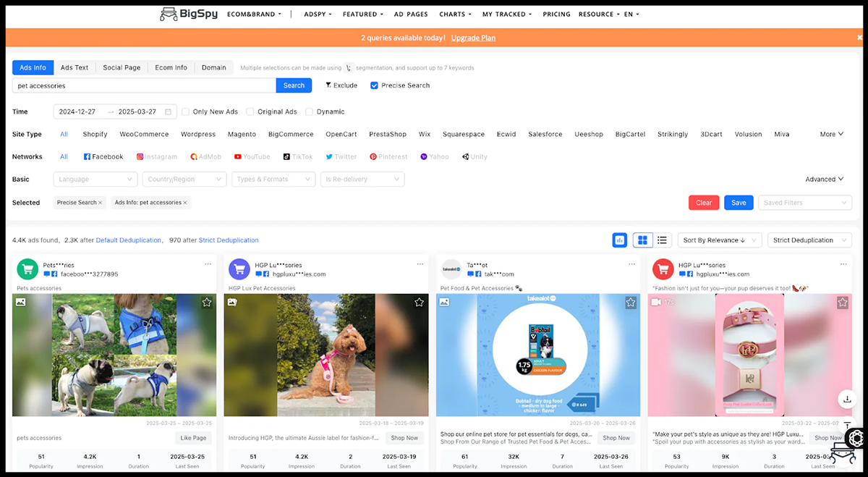
Task: Enable the Only New Ads checkbox
Action: tap(186, 112)
